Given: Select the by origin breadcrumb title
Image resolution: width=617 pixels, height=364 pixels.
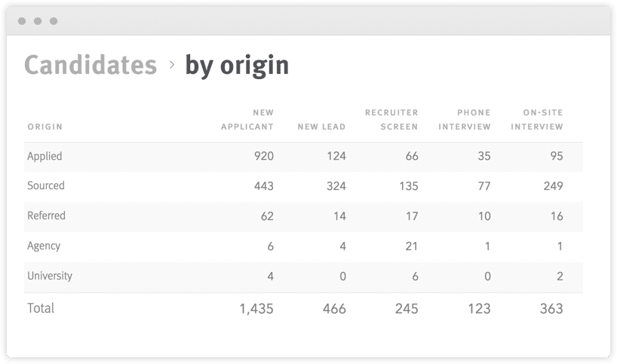Looking at the screenshot, I should pos(237,66).
